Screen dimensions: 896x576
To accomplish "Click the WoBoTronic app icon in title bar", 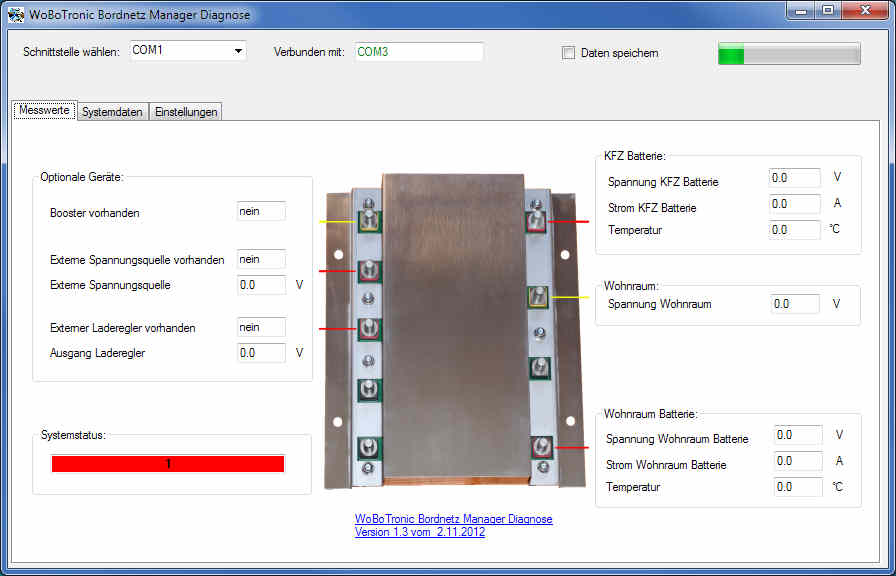I will click(x=16, y=15).
